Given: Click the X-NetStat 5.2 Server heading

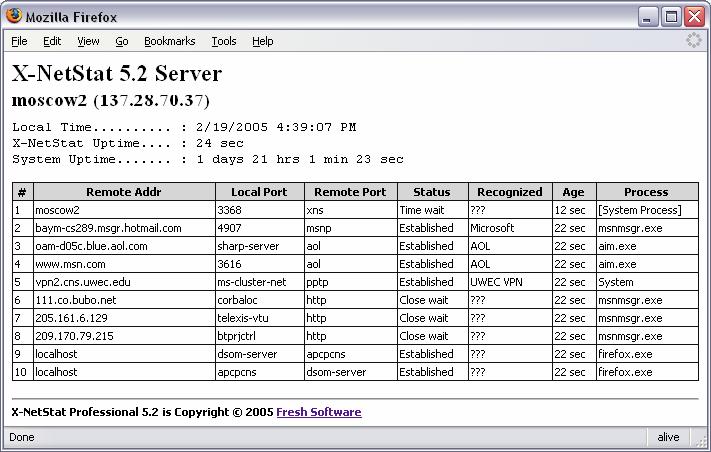Looking at the screenshot, I should (x=117, y=73).
